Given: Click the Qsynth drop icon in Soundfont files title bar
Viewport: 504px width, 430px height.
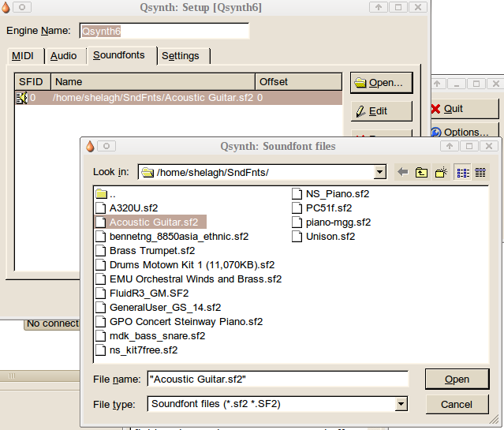Looking at the screenshot, I should (x=90, y=146).
